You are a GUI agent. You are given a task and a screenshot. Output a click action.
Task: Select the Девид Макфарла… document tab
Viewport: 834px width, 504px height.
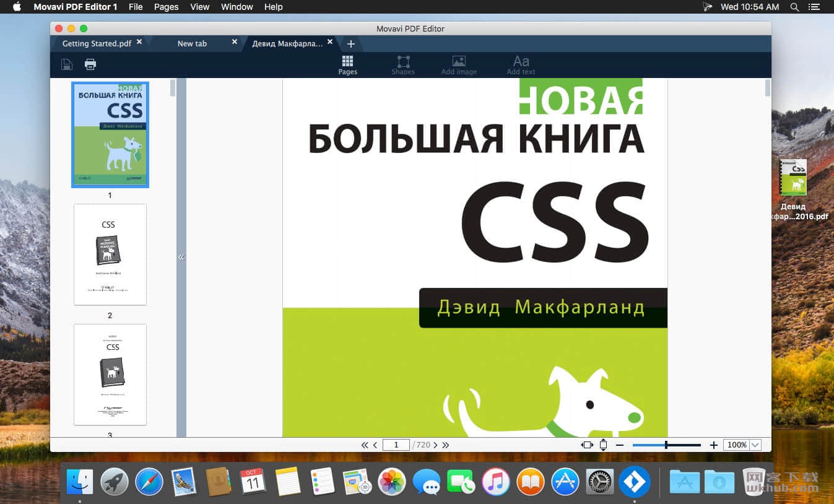(287, 43)
